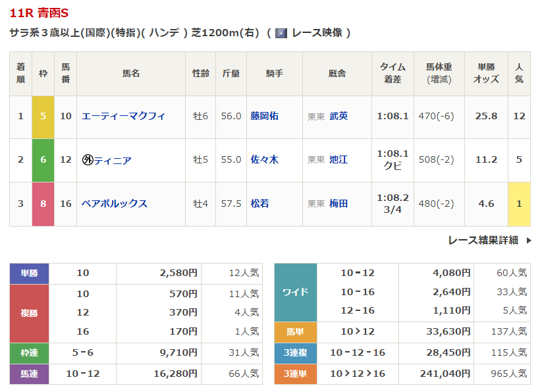
Task: Click the 3連単 payout label
Action: [x=296, y=374]
